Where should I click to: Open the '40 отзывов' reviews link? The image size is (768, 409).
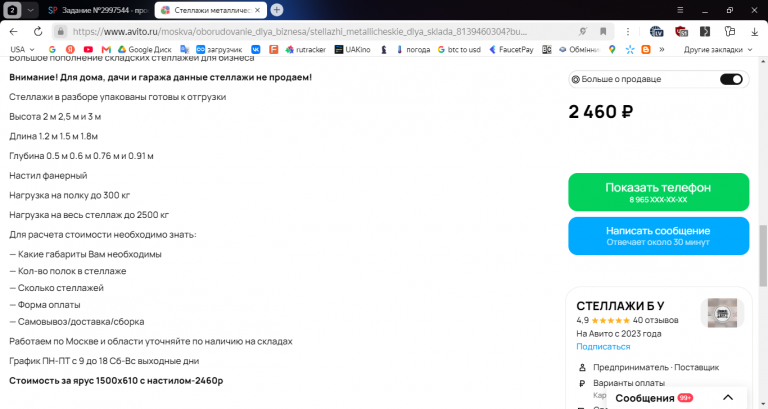pos(655,320)
